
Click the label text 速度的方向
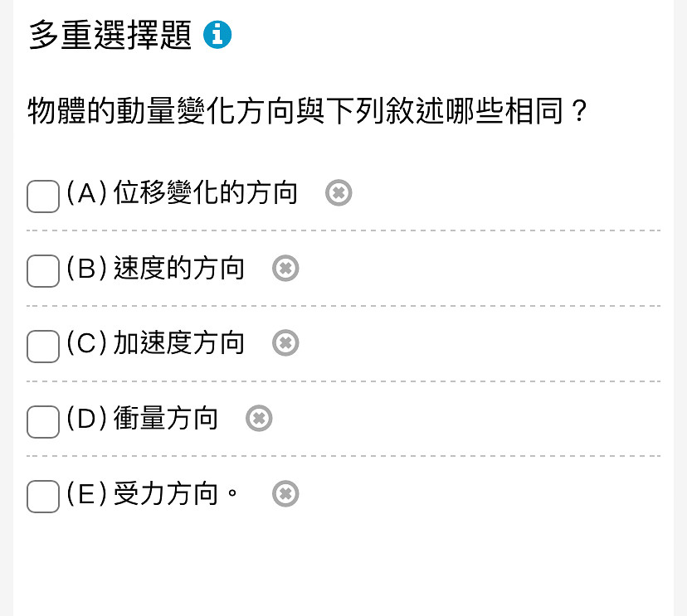point(178,268)
